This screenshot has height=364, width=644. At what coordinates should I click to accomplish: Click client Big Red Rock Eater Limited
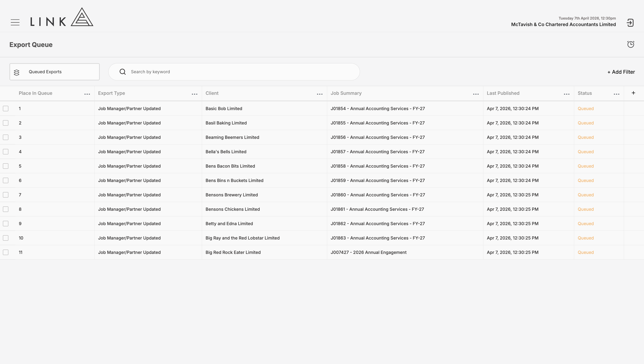(x=233, y=252)
